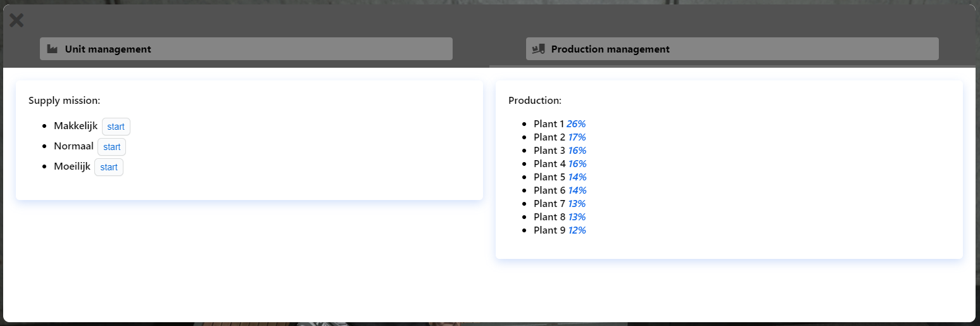Click the forklift icon beside Production management
Image resolution: width=980 pixels, height=326 pixels.
click(x=539, y=49)
